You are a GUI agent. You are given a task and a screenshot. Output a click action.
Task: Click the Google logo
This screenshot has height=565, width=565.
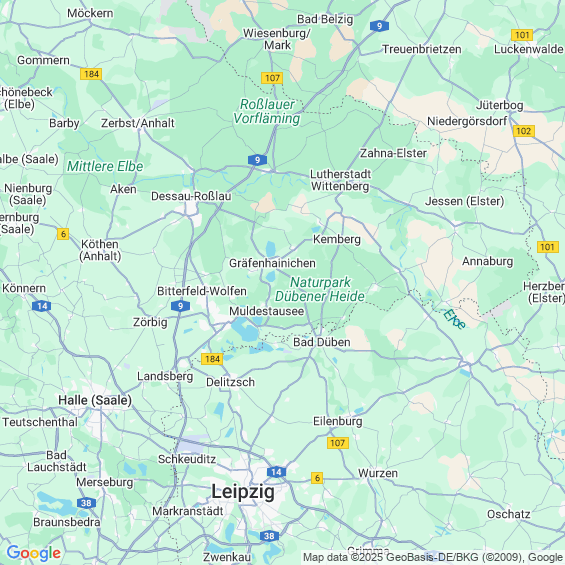pos(34,553)
